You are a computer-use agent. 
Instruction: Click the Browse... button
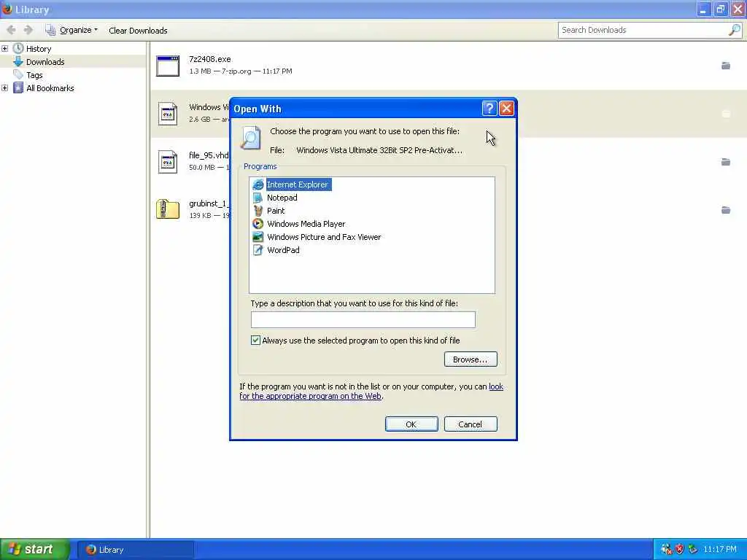tap(471, 359)
